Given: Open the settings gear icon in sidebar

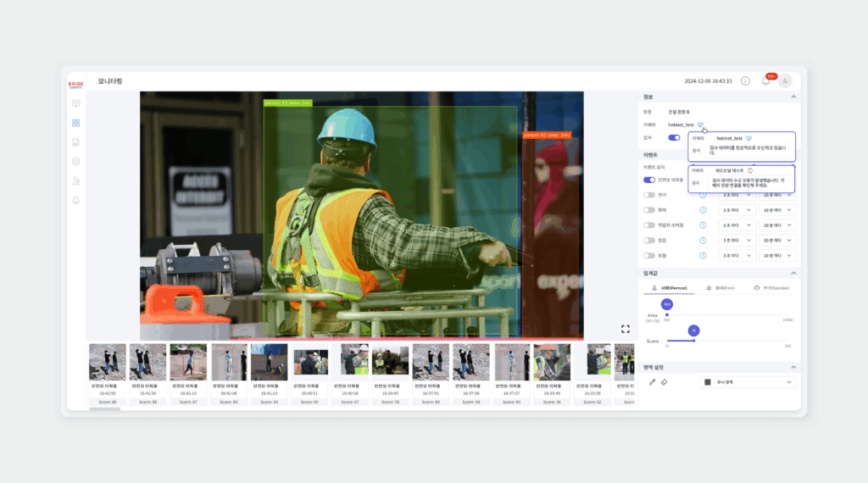Looking at the screenshot, I should [75, 162].
